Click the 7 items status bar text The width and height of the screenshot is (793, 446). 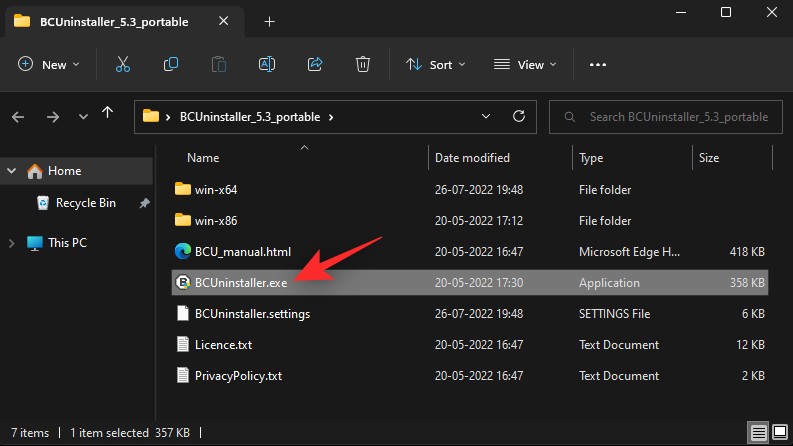coord(30,433)
